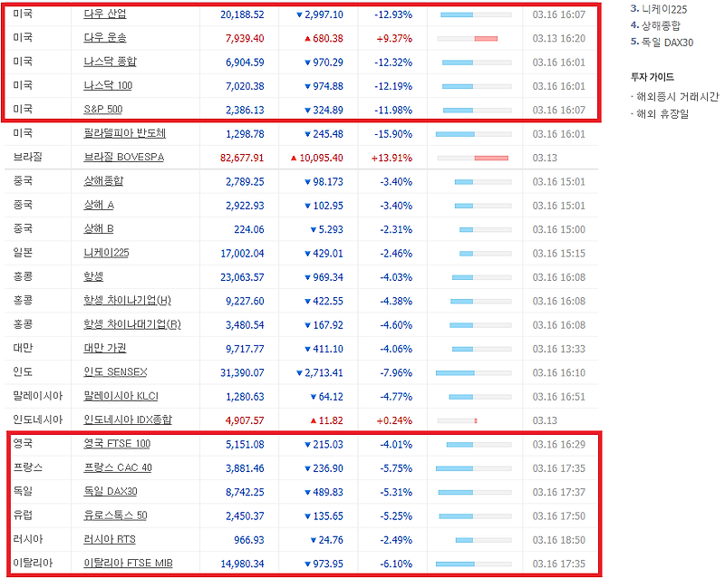Click the 인도 SENSEX value 31,390.07
The height and width of the screenshot is (588, 725).
(x=242, y=372)
